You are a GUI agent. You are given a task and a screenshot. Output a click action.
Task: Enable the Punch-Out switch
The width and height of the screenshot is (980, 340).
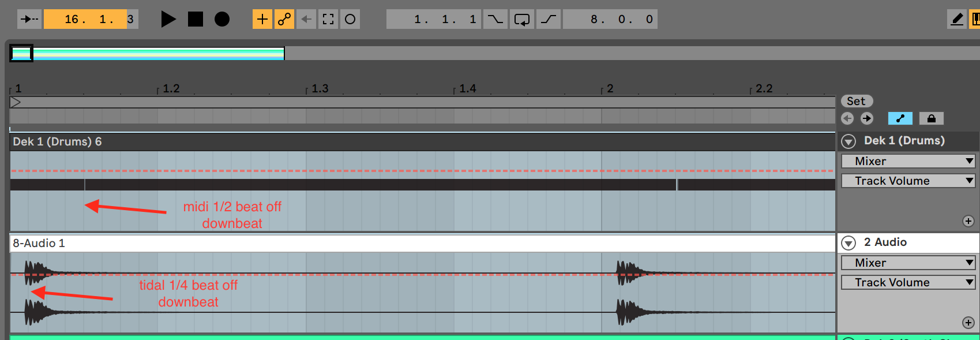(549, 19)
